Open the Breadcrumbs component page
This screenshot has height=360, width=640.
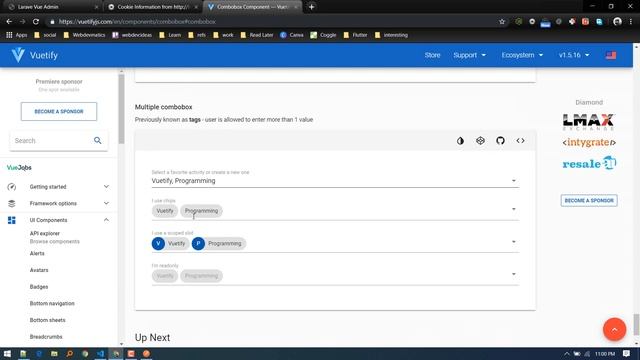[x=46, y=337]
